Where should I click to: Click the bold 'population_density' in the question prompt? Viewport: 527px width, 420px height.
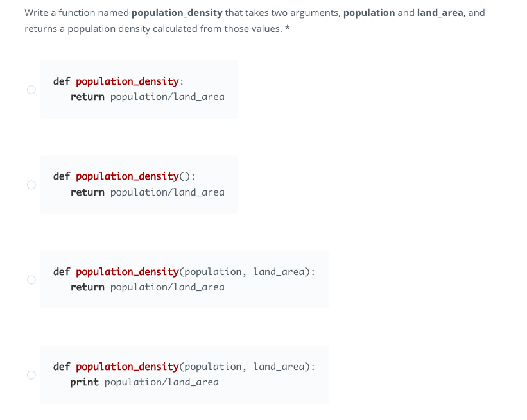click(177, 13)
